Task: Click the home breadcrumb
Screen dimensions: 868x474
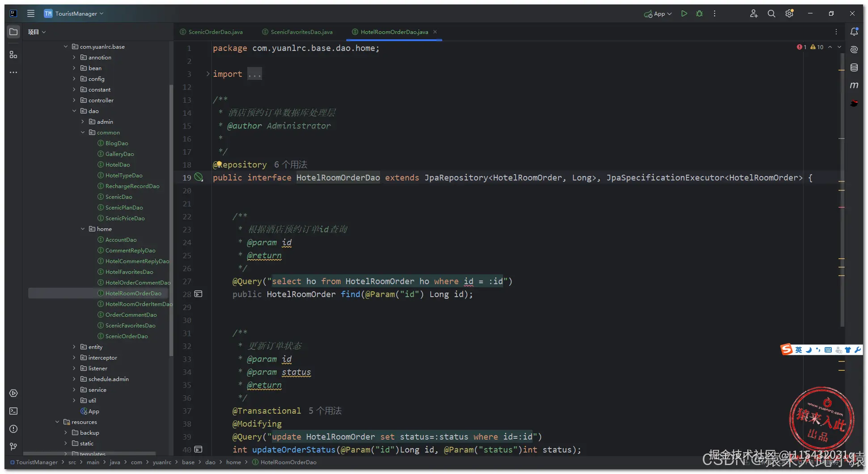Action: (233, 462)
